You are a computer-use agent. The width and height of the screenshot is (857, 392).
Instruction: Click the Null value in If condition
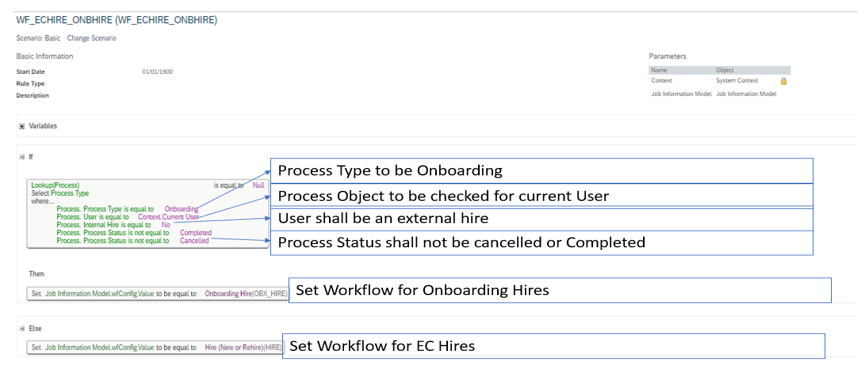coord(259,185)
